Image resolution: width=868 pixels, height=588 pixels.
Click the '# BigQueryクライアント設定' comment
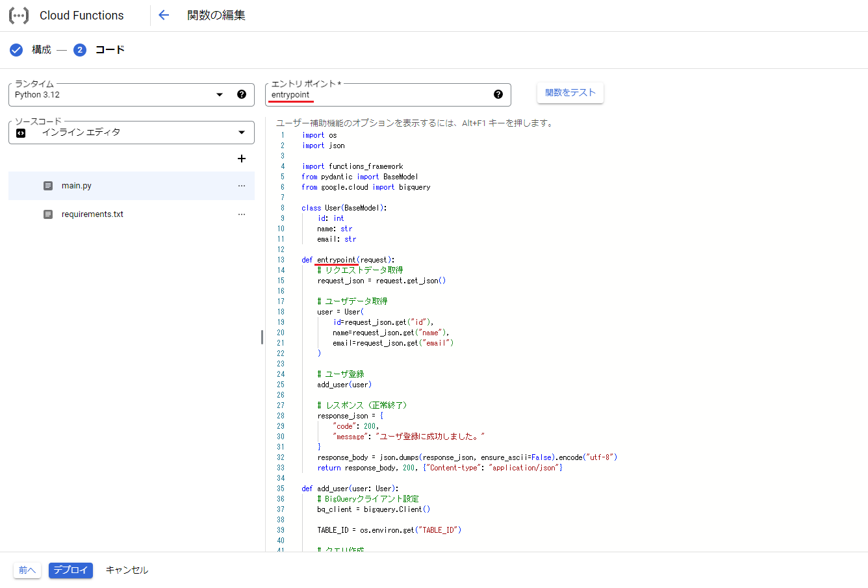(x=368, y=499)
